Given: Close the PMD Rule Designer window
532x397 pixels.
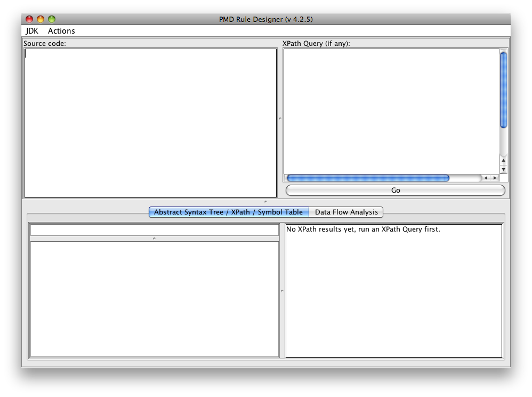Looking at the screenshot, I should tap(29, 19).
